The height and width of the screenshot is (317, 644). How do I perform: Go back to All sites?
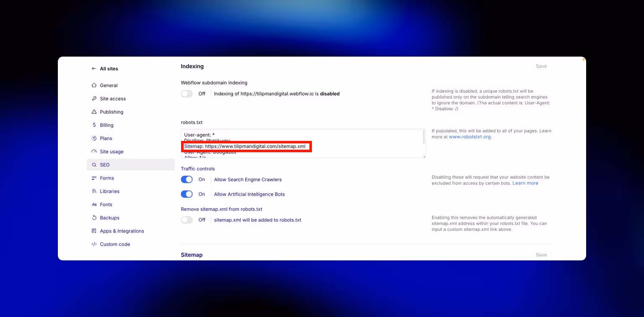click(x=109, y=69)
